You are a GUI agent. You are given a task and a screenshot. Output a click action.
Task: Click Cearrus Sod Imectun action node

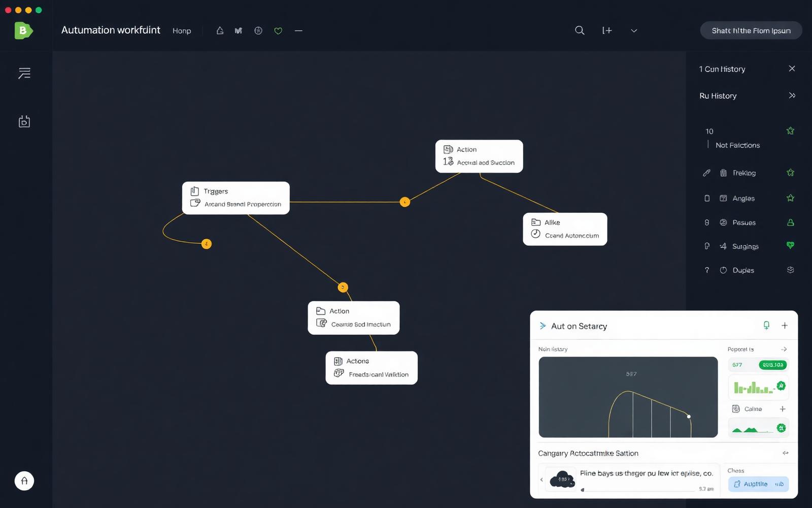(x=354, y=318)
